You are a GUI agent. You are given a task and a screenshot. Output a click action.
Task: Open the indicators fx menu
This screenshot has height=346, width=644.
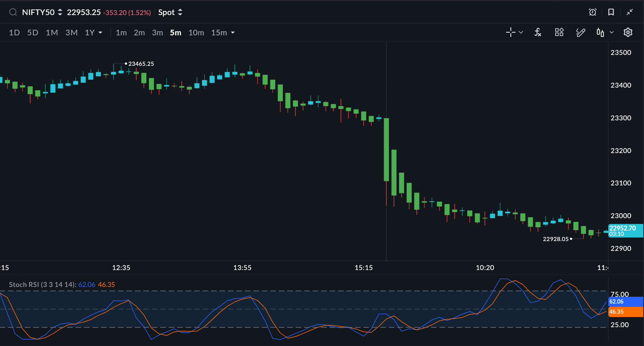538,33
